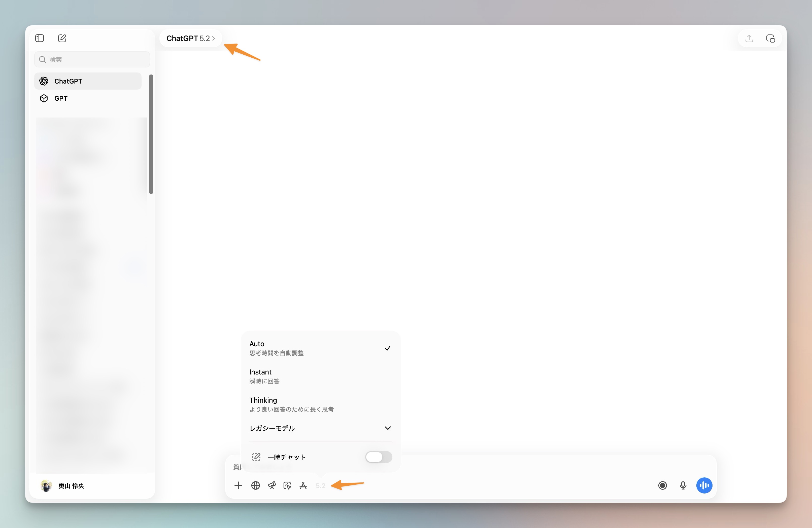
Task: Open web search with the globe icon
Action: click(x=256, y=485)
